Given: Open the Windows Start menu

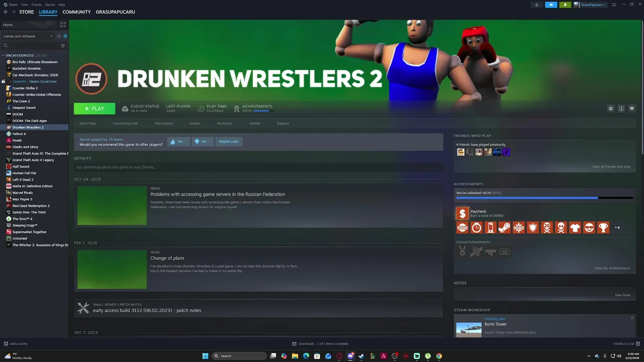Looking at the screenshot, I should pyautogui.click(x=205, y=356).
